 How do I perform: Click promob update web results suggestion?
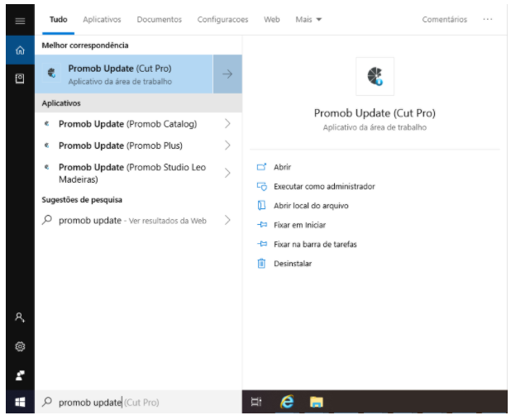coord(139,220)
